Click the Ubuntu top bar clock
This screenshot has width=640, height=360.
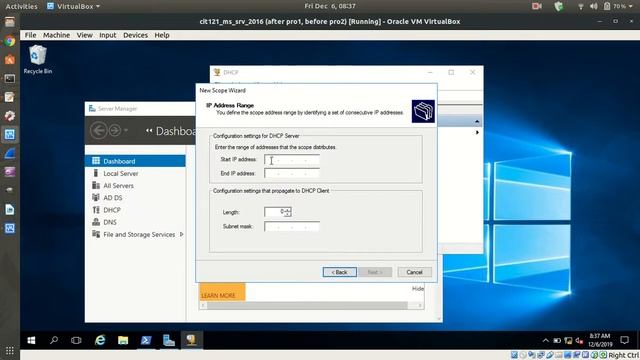coord(330,6)
